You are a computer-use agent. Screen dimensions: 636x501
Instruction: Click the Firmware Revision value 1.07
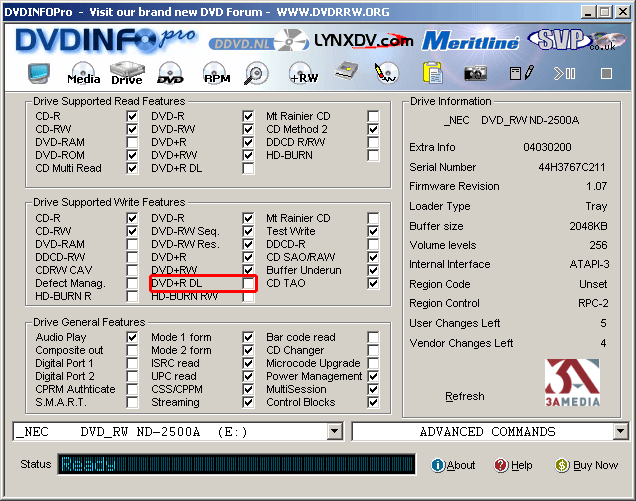596,186
